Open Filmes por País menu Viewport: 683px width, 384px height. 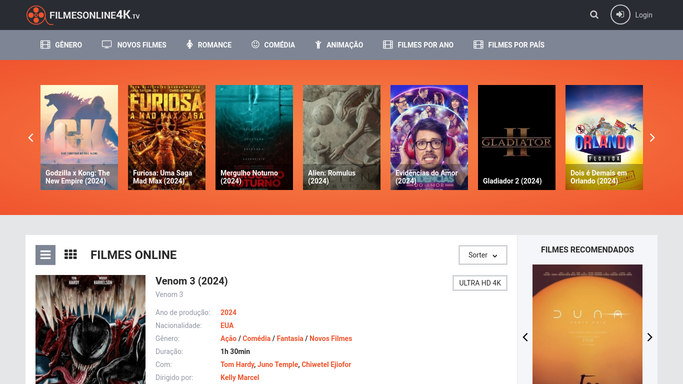point(516,45)
